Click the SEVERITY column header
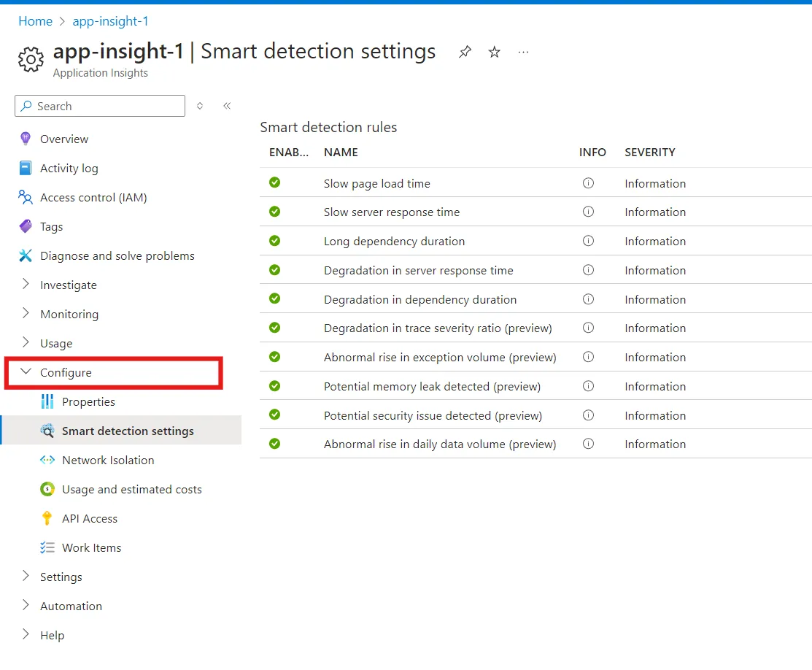Viewport: 812px width, 670px height. [650, 153]
